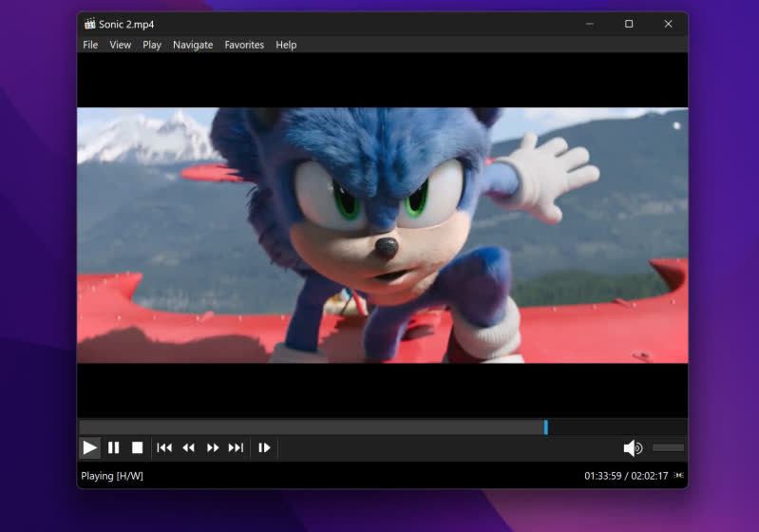Click the small icon beside the time counter
The height and width of the screenshot is (532, 759).
point(679,475)
